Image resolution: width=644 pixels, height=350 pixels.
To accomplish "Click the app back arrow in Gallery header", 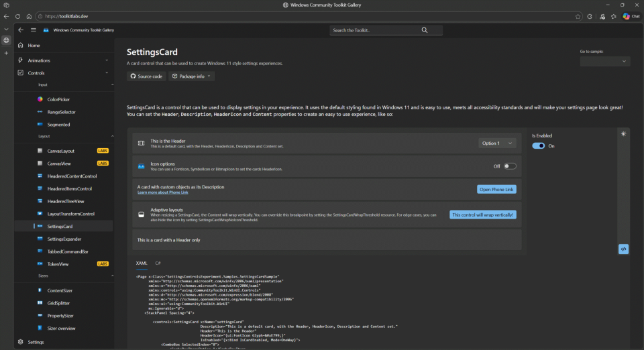I will pos(21,30).
